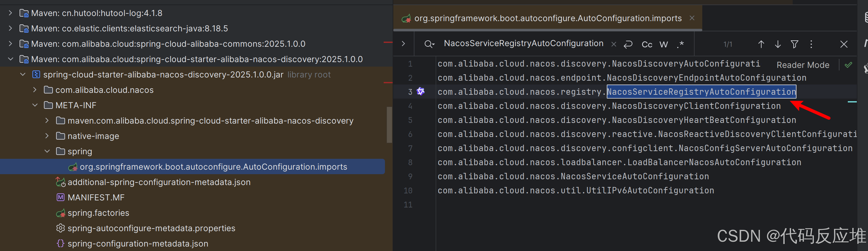Click the green inspection checkmark icon

pyautogui.click(x=848, y=65)
